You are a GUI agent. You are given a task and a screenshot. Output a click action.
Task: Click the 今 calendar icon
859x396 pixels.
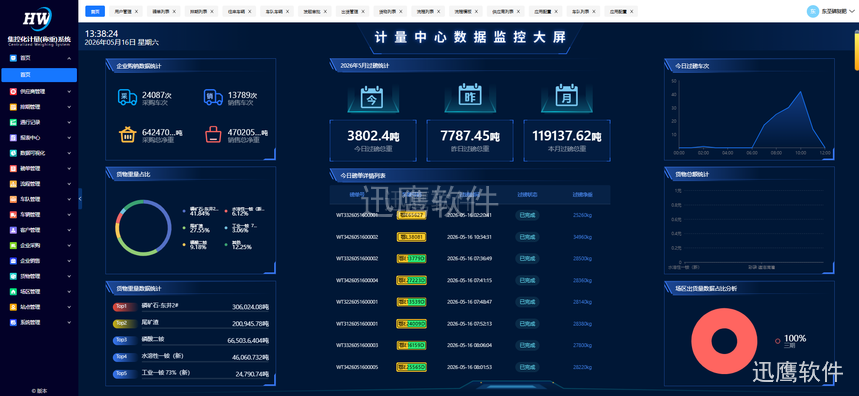[x=372, y=96]
